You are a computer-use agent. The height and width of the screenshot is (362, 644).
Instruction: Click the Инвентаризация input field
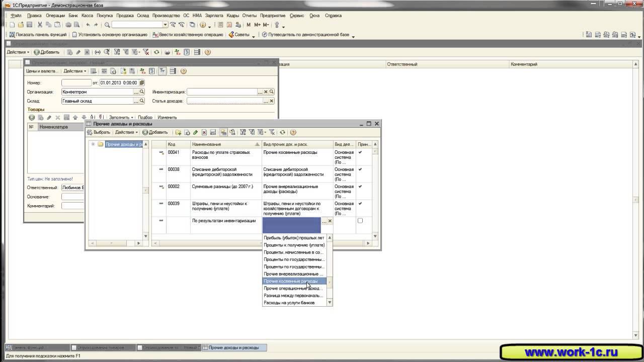222,92
